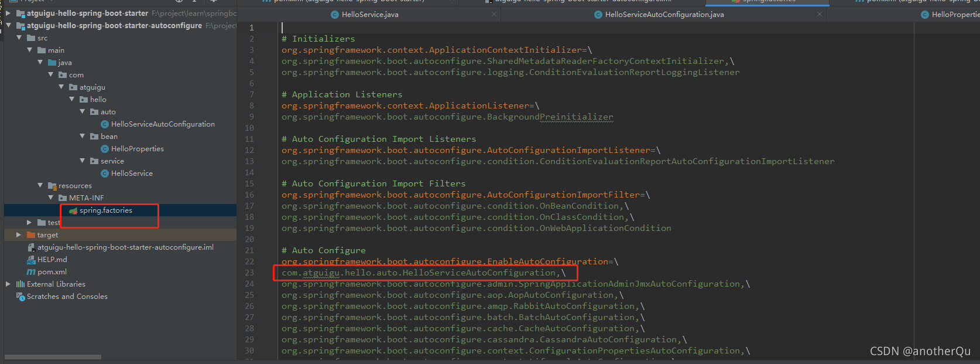
Task: Click the RabbitAutoConfiguration code line
Action: pyautogui.click(x=463, y=306)
